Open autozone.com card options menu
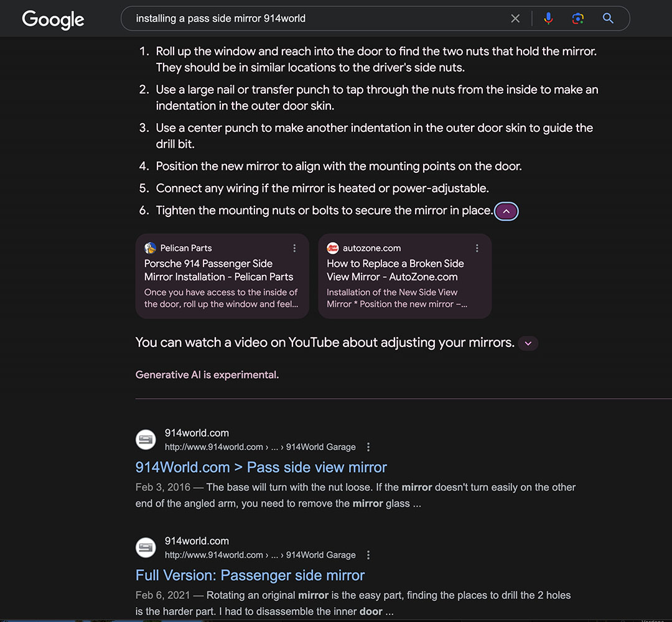 [x=477, y=248]
